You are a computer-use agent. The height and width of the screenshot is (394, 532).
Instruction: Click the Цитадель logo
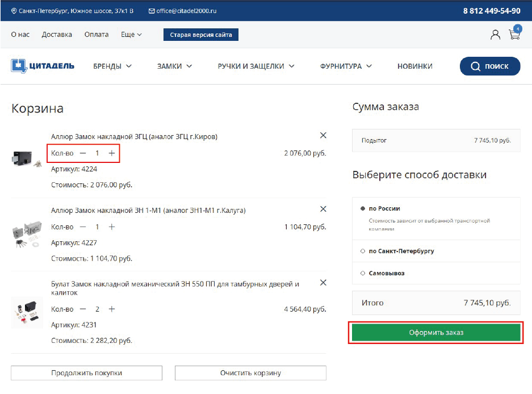pos(43,66)
